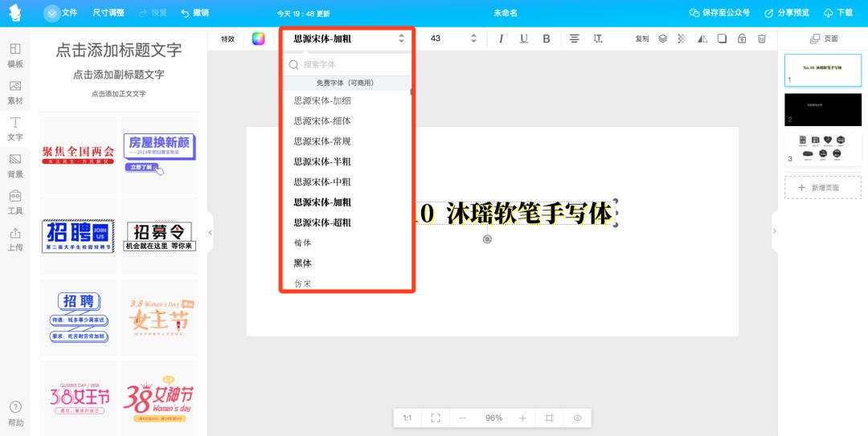
Task: Open the 上传 upload sidebar tab
Action: 15,239
